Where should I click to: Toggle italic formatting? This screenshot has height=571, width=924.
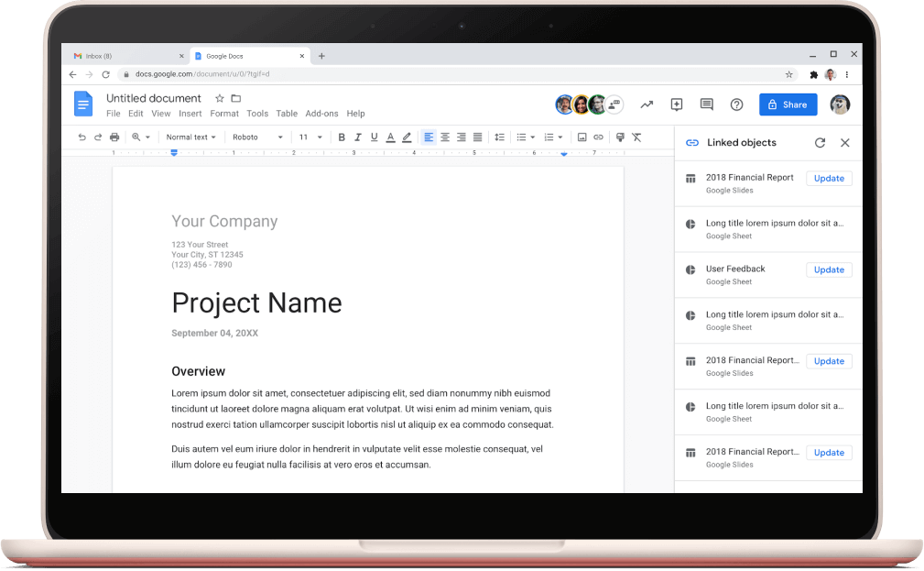(358, 137)
